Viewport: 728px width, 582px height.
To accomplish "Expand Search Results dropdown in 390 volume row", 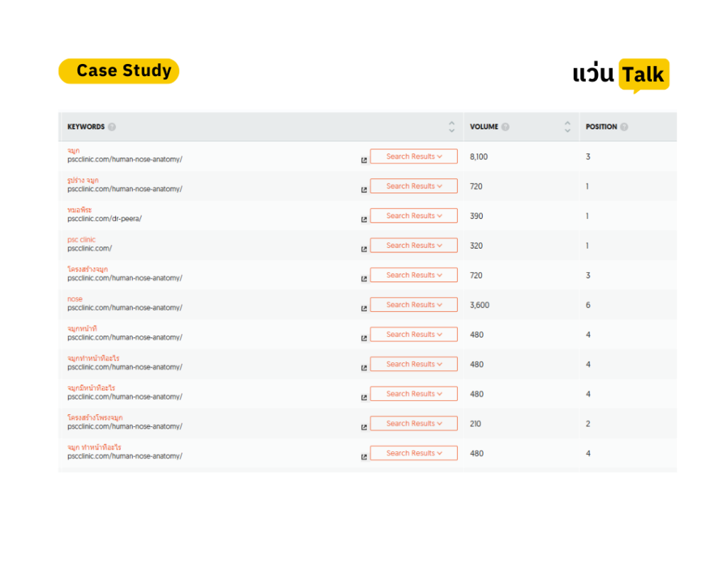I will point(414,215).
